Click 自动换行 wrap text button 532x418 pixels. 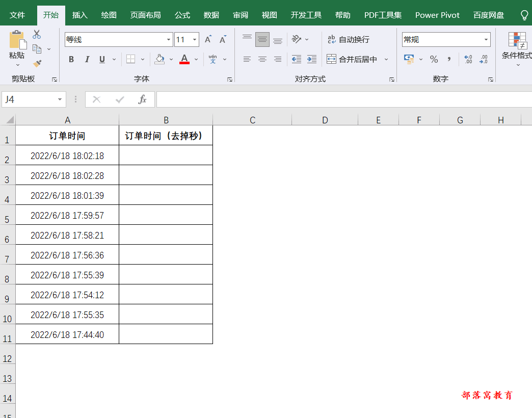349,39
